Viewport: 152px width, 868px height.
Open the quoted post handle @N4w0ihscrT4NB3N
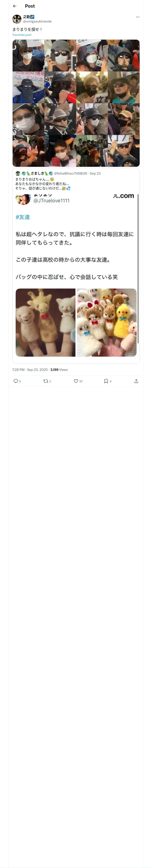tap(70, 174)
